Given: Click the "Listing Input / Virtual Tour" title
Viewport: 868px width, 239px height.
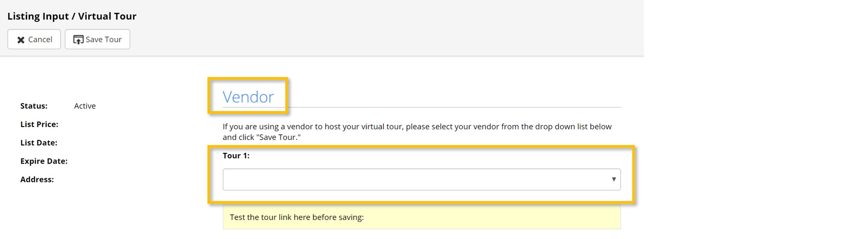Looking at the screenshot, I should (72, 16).
